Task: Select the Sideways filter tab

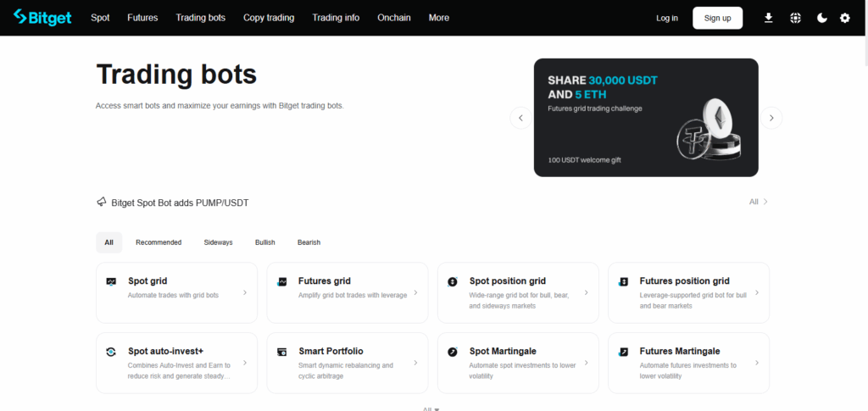Action: click(x=218, y=242)
